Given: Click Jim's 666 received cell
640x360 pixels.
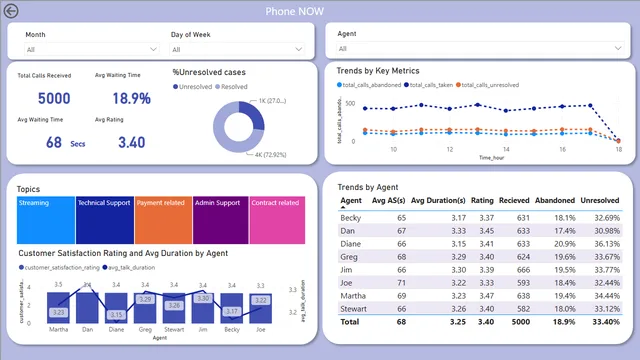Looking at the screenshot, I should tap(523, 270).
